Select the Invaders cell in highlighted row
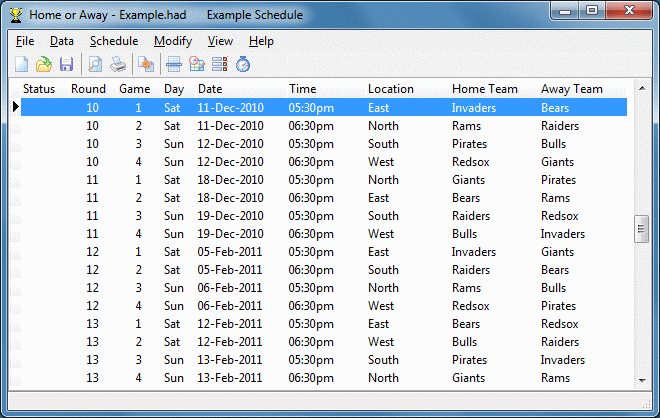This screenshot has height=418, width=660. click(474, 108)
